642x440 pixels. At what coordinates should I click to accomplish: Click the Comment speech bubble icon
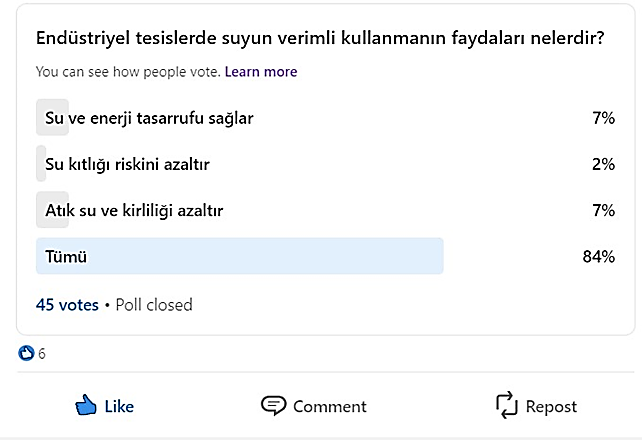click(x=274, y=406)
